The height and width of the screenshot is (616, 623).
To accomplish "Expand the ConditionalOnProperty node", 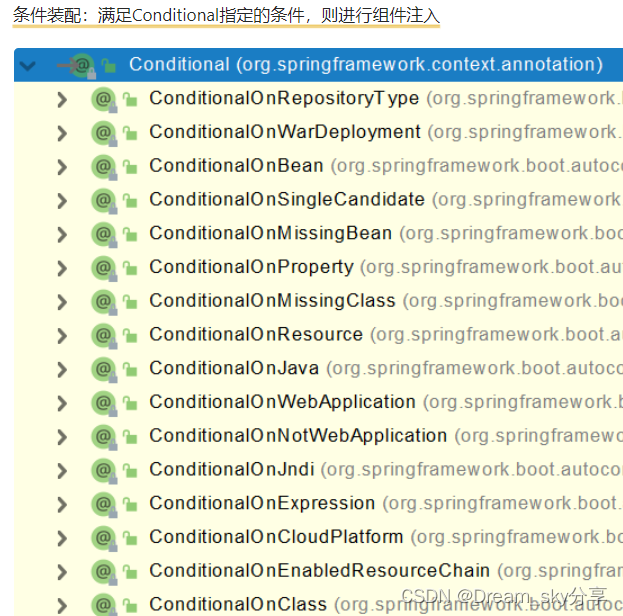I will pos(62,268).
